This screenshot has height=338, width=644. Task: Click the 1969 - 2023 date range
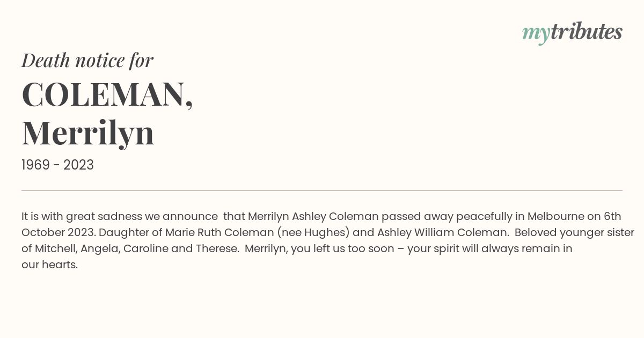click(x=57, y=165)
